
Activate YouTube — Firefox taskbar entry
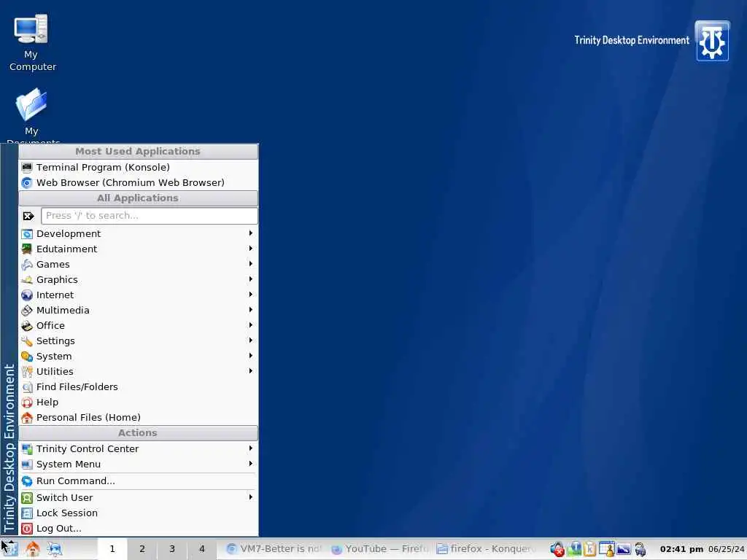point(380,548)
